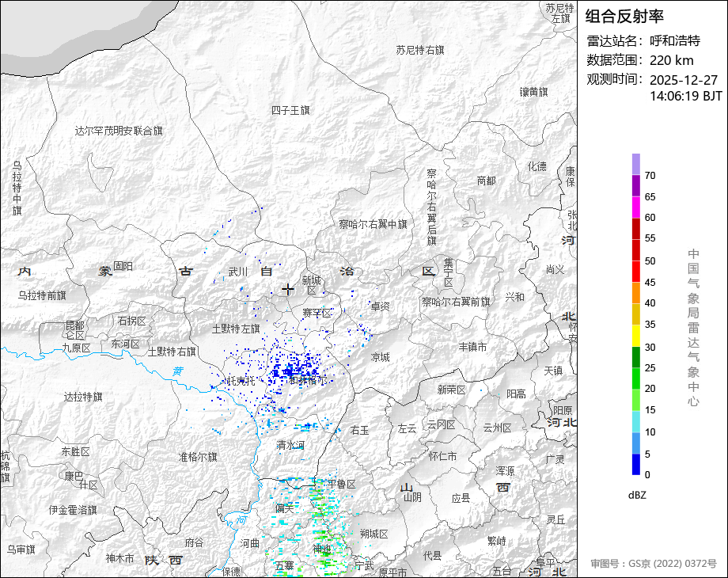Image resolution: width=728 pixels, height=578 pixels.
Task: Click the 四子王旗 map label
Action: 290,110
